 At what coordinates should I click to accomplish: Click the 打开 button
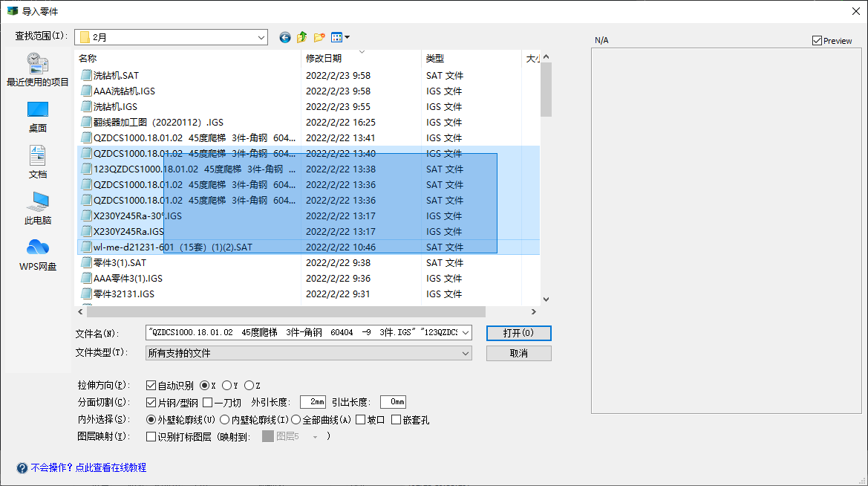click(x=518, y=333)
